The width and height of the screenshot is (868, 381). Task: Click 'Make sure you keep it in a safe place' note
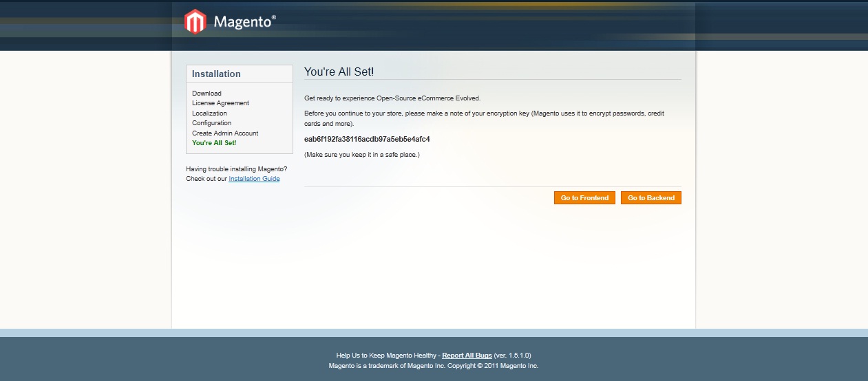(x=362, y=155)
